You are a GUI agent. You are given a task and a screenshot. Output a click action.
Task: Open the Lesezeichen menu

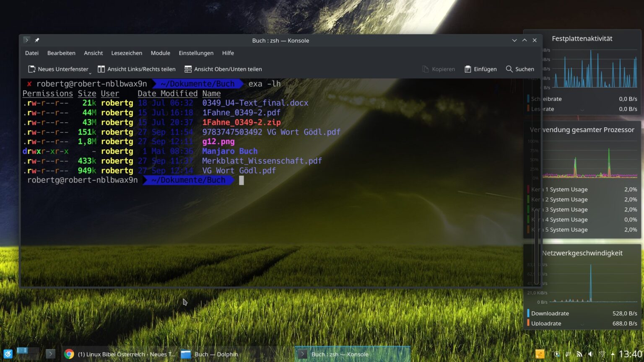pyautogui.click(x=127, y=53)
